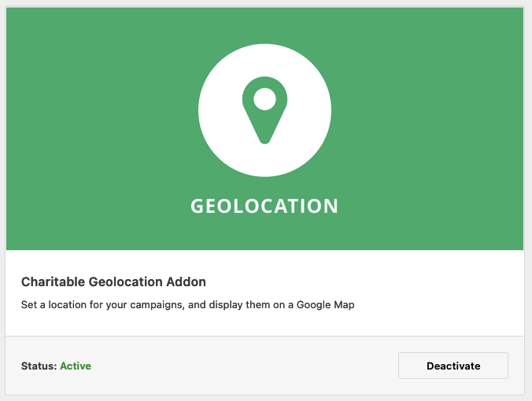Click the pointed tip of the pin icon
The width and height of the screenshot is (532, 401).
pos(264,140)
